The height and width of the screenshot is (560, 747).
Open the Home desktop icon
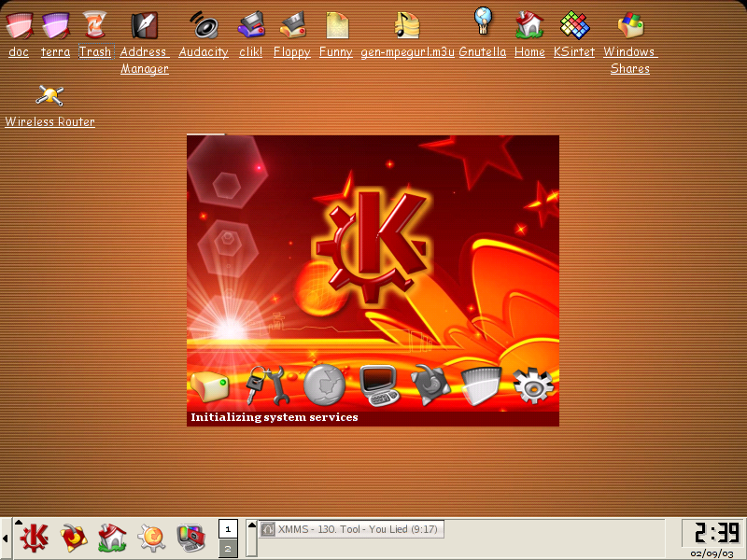coord(529,26)
